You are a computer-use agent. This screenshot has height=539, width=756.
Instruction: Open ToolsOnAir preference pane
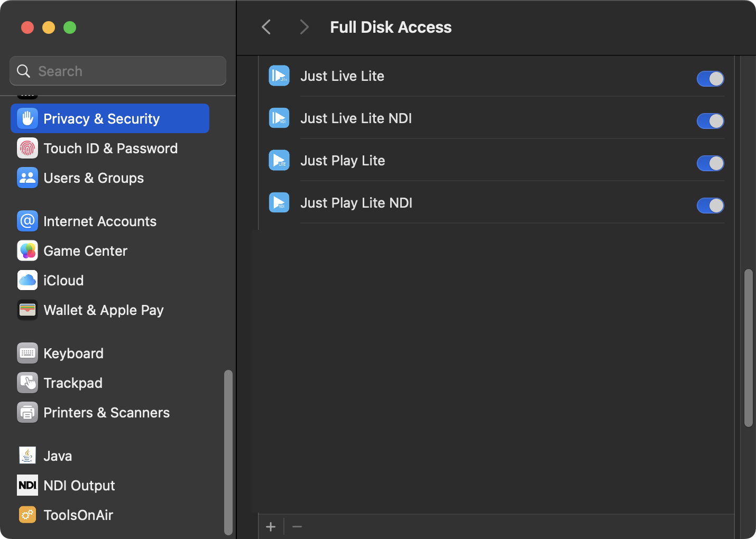pos(110,515)
